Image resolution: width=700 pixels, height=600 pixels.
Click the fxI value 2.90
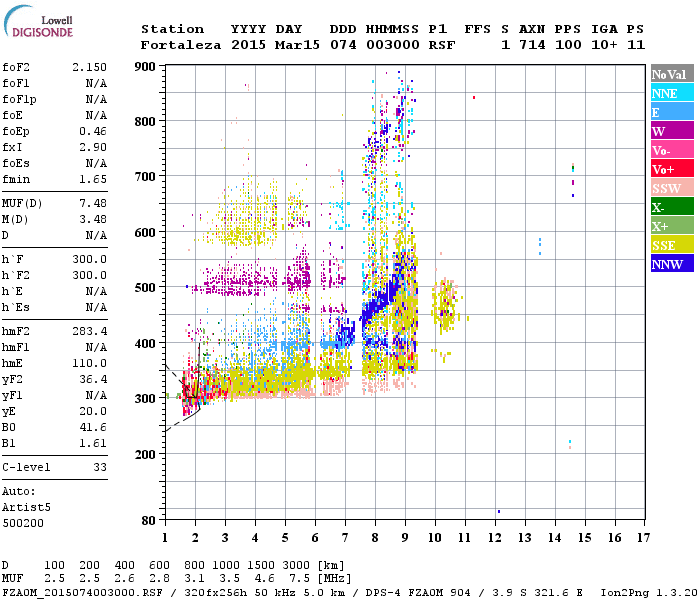93,147
